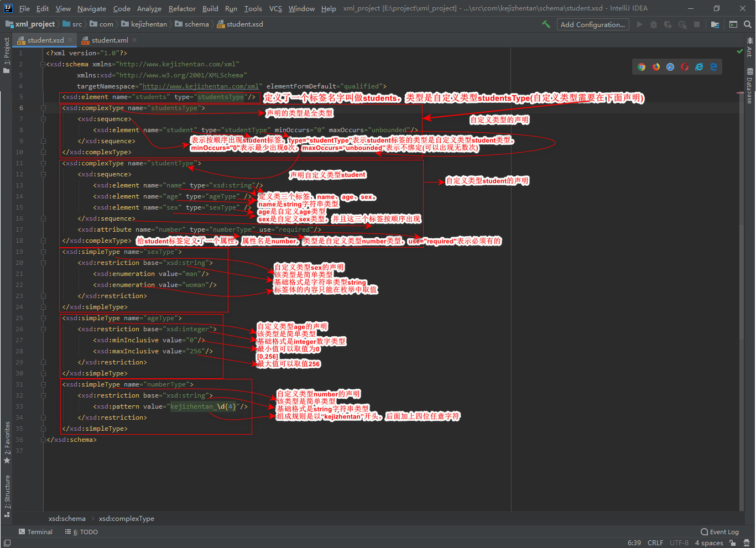
Task: Close the student.xml tab
Action: coord(134,40)
